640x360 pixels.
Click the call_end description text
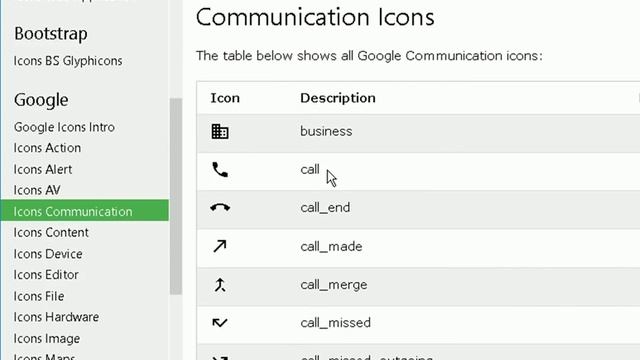pos(325,208)
